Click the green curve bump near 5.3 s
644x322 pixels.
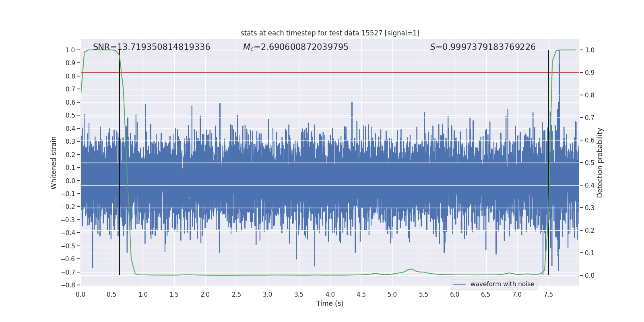pos(411,269)
